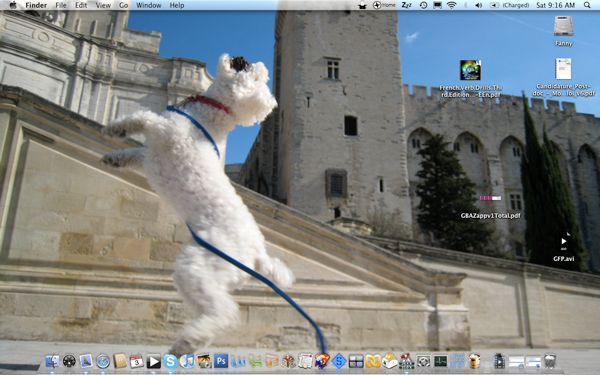Open the blue diamond S app in Dock

pos(339,361)
